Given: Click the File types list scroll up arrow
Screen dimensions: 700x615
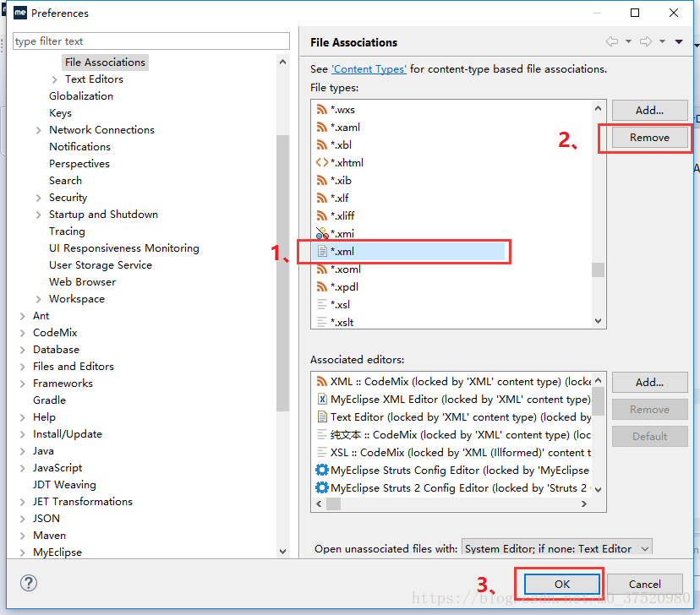Looking at the screenshot, I should [599, 108].
